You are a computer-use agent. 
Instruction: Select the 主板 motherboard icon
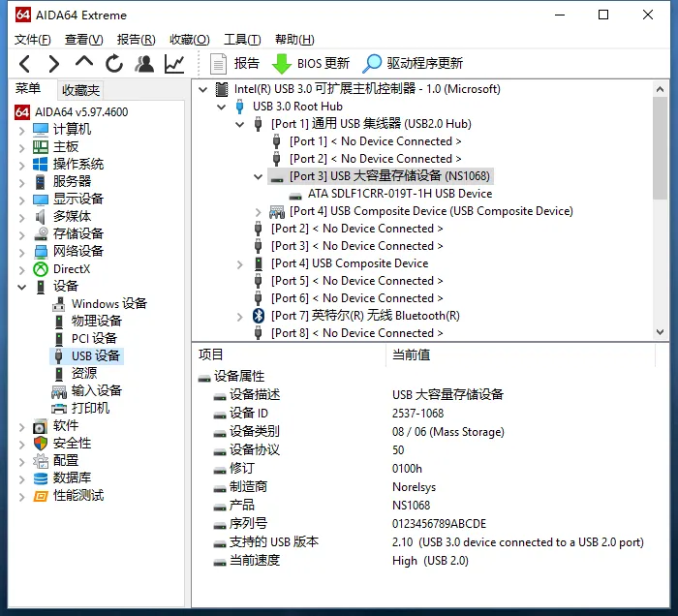click(x=41, y=147)
